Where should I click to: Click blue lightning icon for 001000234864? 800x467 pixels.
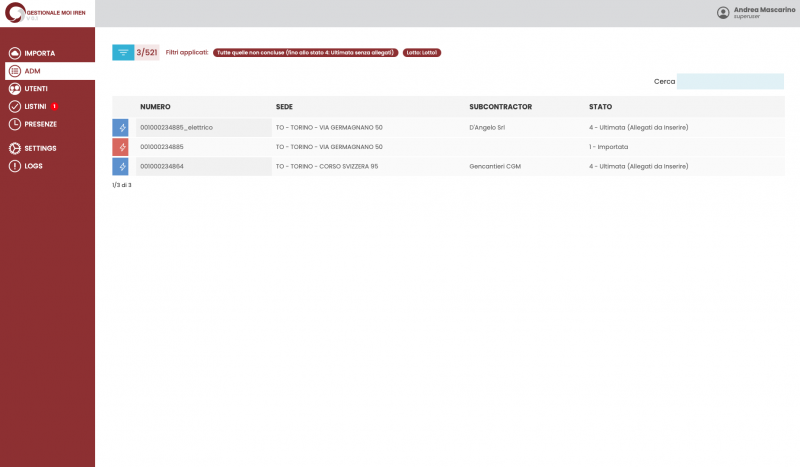click(x=121, y=166)
